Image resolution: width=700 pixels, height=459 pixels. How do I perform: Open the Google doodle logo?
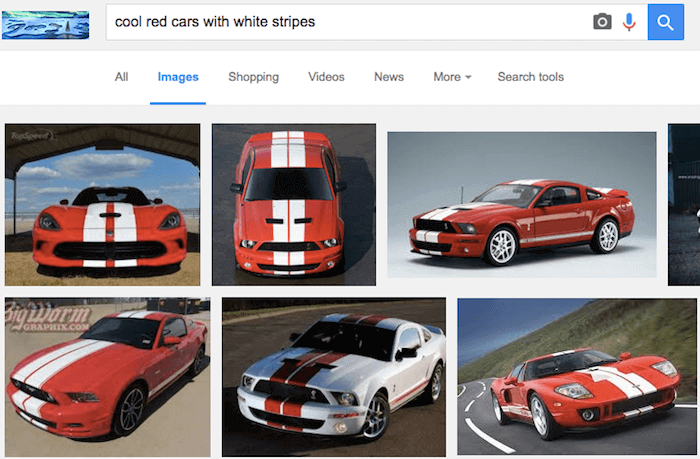pos(46,25)
